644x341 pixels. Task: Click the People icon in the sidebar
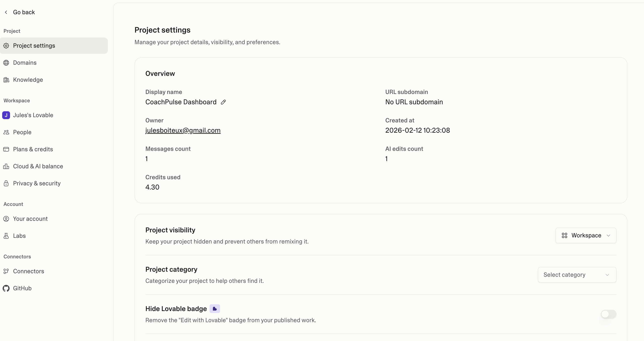click(x=6, y=132)
